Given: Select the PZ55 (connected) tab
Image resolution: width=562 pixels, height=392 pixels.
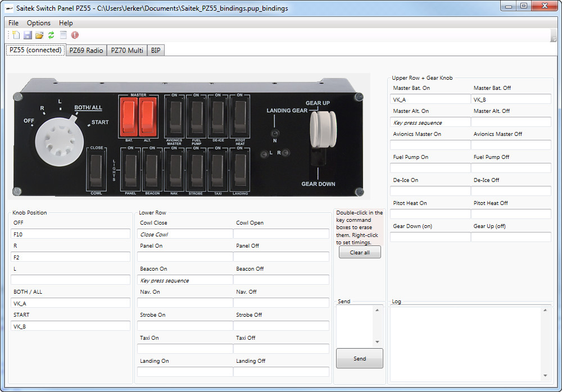Looking at the screenshot, I should point(35,50).
